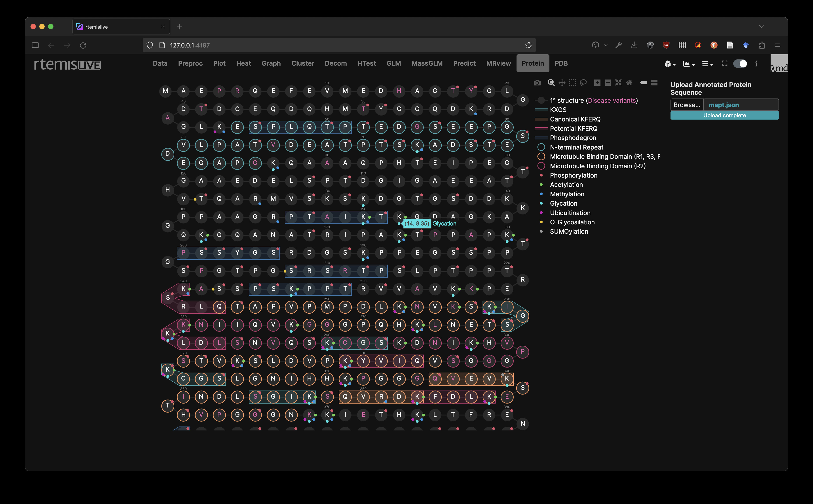This screenshot has width=813, height=504.
Task: Click the plot Zoom in button
Action: coord(597,83)
